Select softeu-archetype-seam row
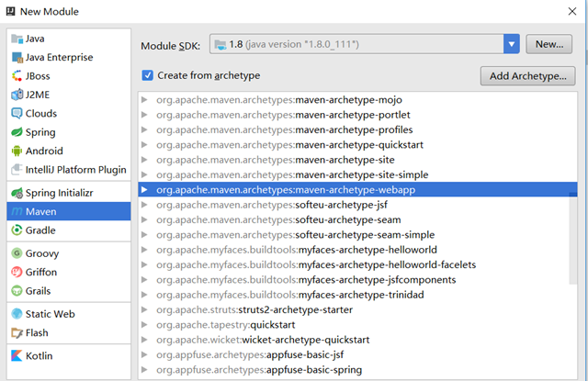Screen dimensions: 588x381 click(357, 220)
